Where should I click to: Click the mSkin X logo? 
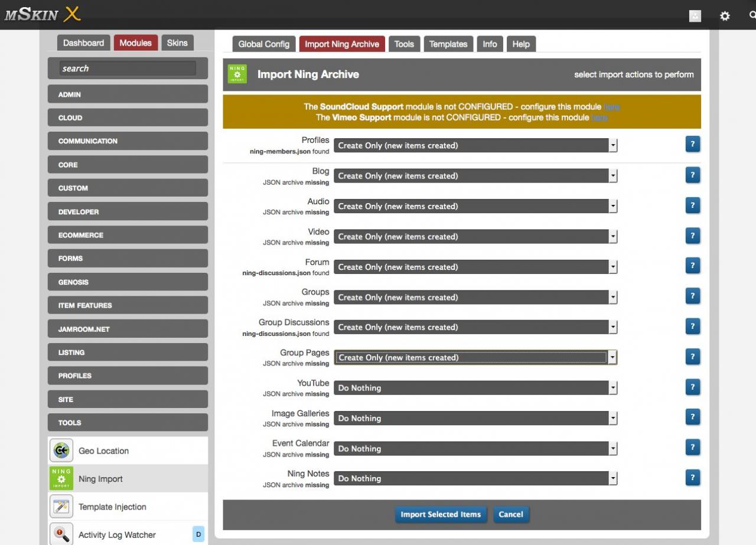(42, 14)
